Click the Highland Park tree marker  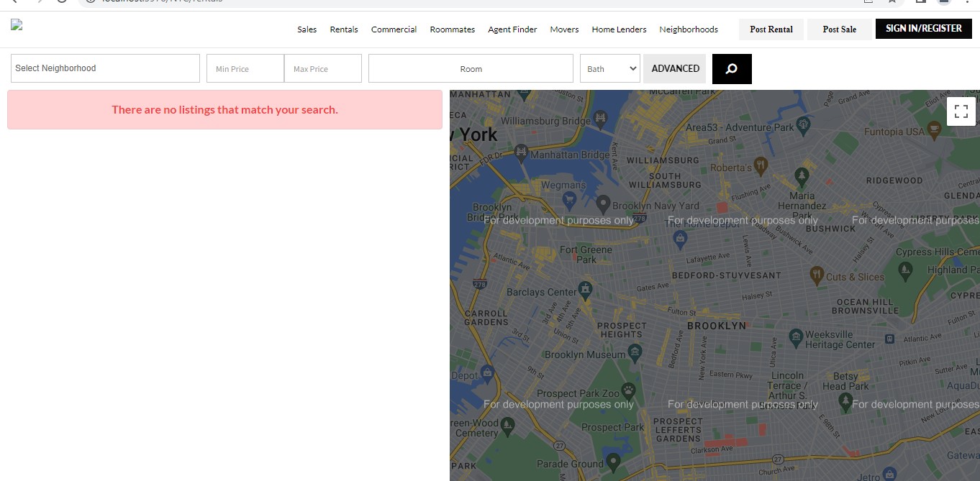(x=905, y=271)
